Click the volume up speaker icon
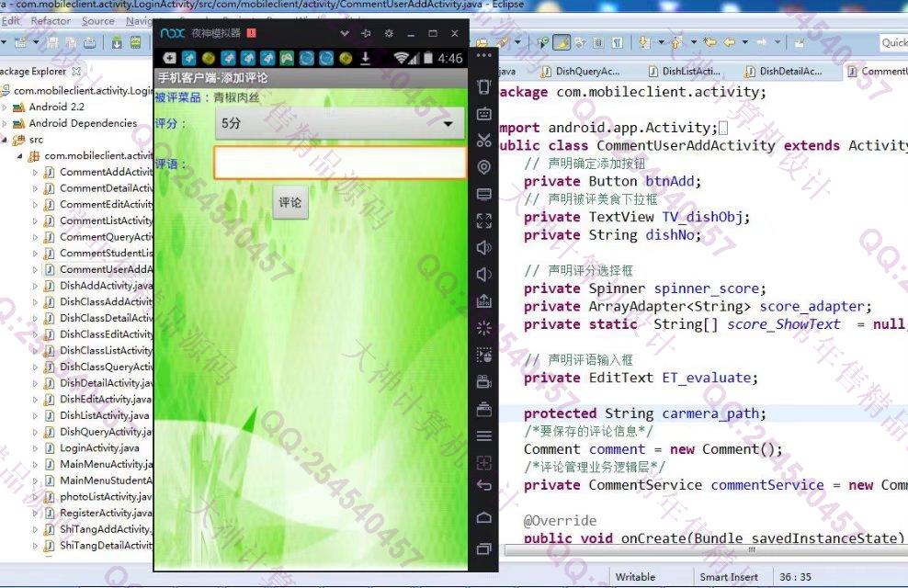The image size is (908, 588). [x=484, y=248]
